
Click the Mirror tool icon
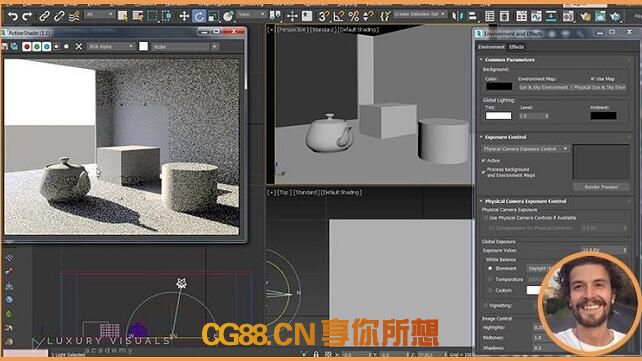tap(457, 16)
